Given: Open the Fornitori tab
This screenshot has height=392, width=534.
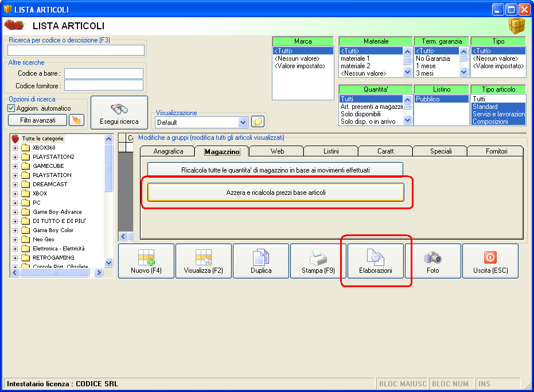Looking at the screenshot, I should 496,151.
